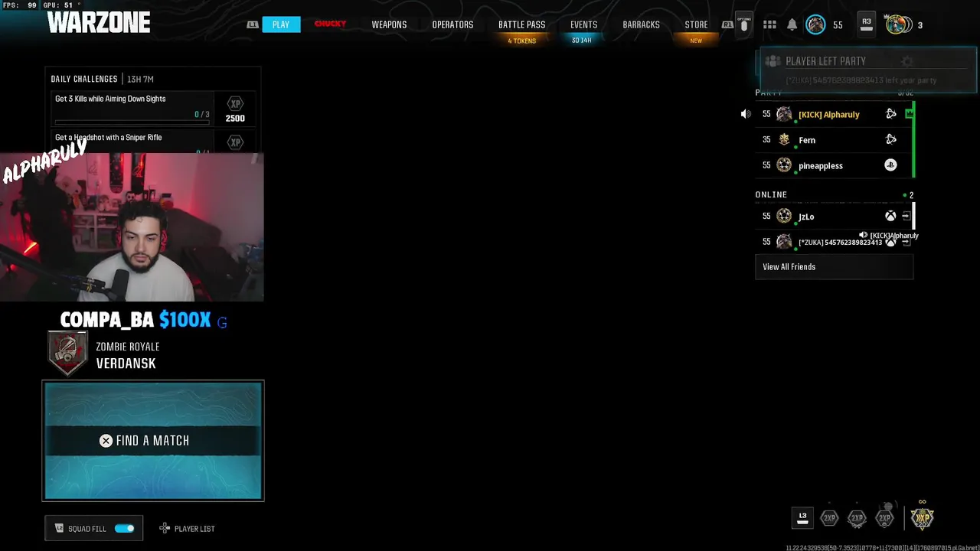Click the R1 next-tab bumper icon
The image size is (980, 551).
point(727,24)
